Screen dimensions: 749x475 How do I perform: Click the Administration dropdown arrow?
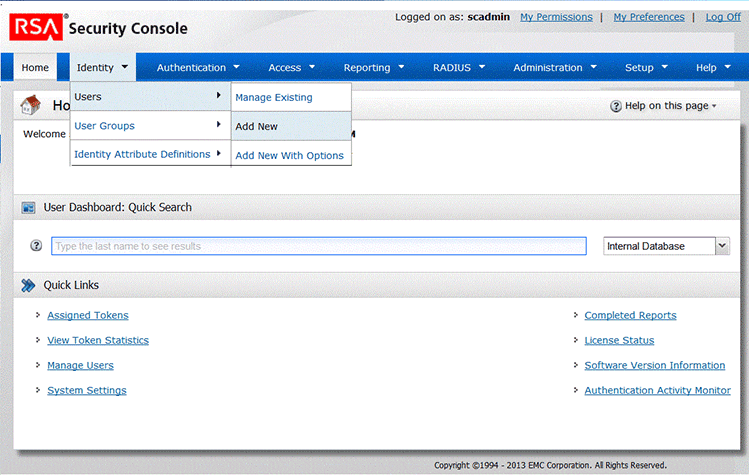594,67
